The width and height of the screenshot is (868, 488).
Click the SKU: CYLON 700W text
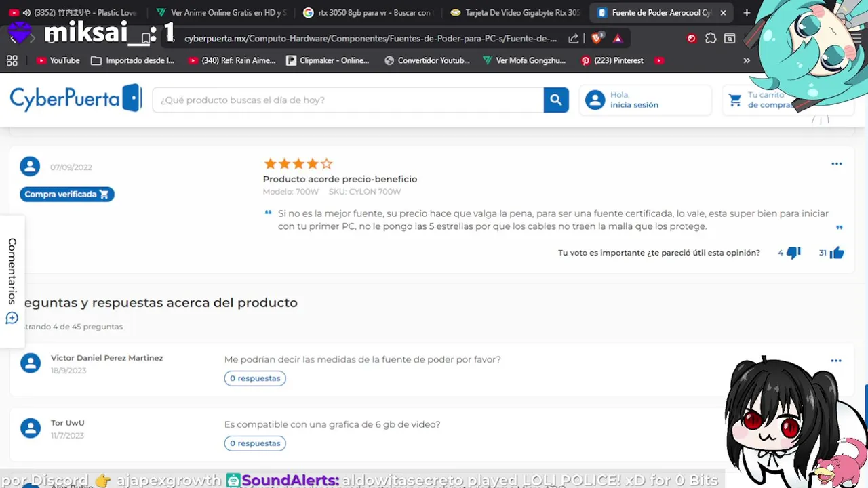tap(365, 192)
